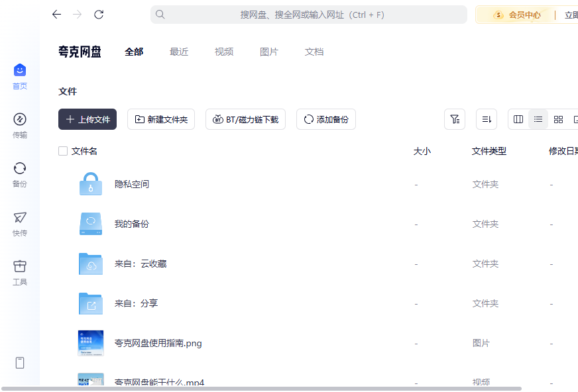Switch to the 视频 tab
This screenshot has width=578, height=392.
tap(224, 52)
